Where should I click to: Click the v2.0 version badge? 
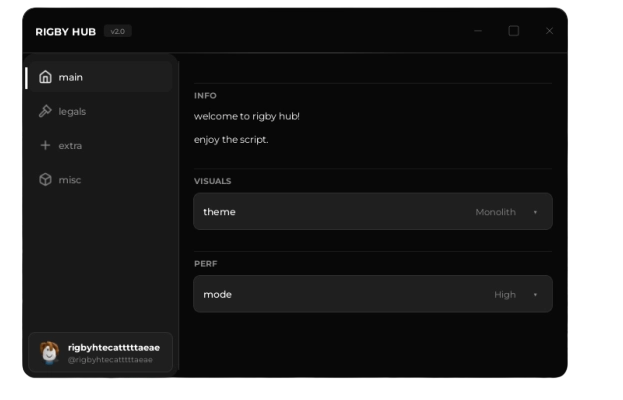(x=118, y=31)
